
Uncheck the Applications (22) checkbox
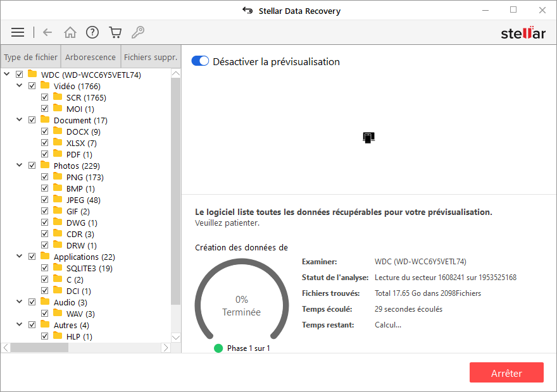point(32,257)
